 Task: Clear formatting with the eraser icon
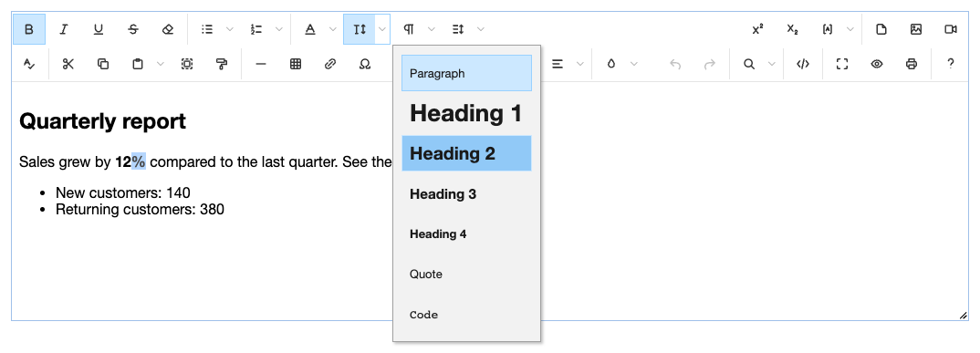[x=168, y=29]
